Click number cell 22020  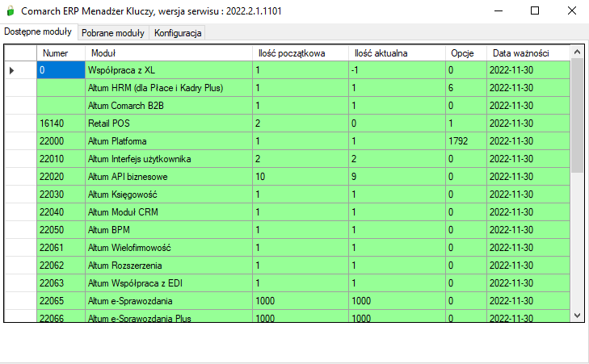61,177
